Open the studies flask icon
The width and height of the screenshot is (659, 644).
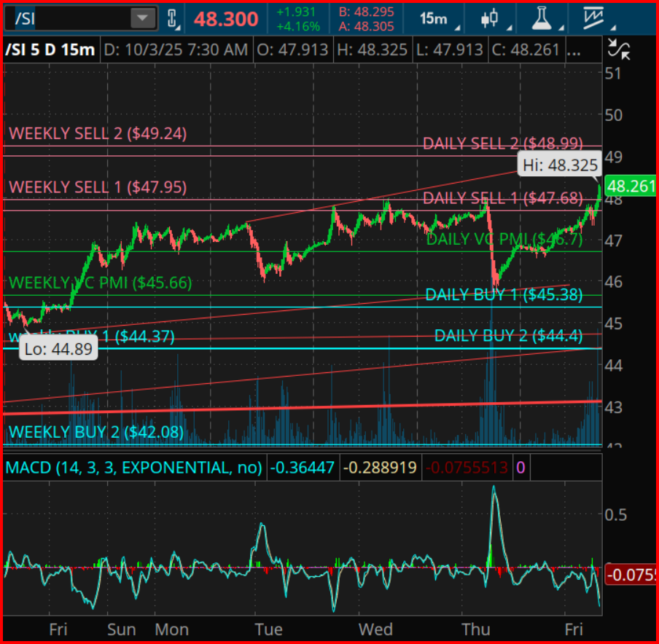coord(543,19)
